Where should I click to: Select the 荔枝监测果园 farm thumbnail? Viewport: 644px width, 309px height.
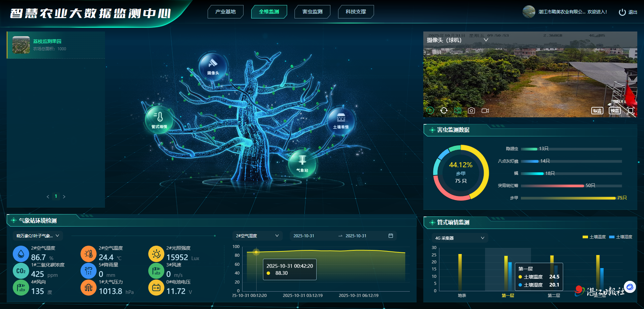(x=21, y=45)
